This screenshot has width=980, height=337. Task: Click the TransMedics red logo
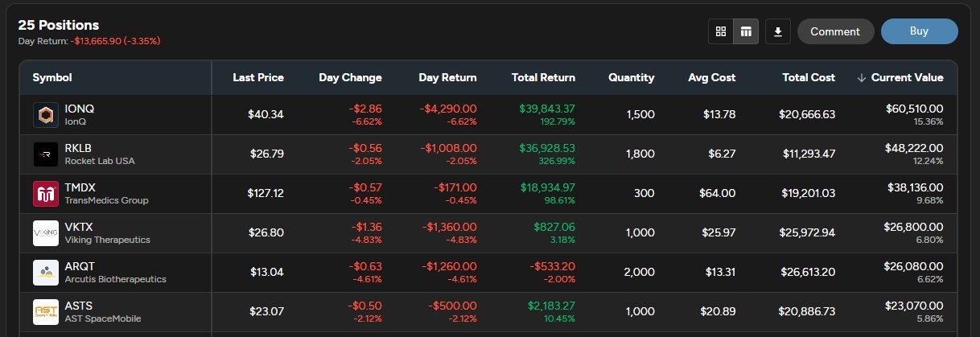[x=45, y=194]
